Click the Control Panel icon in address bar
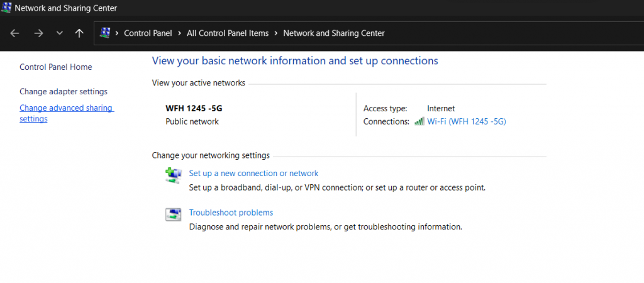The height and width of the screenshot is (283, 644). click(x=105, y=33)
